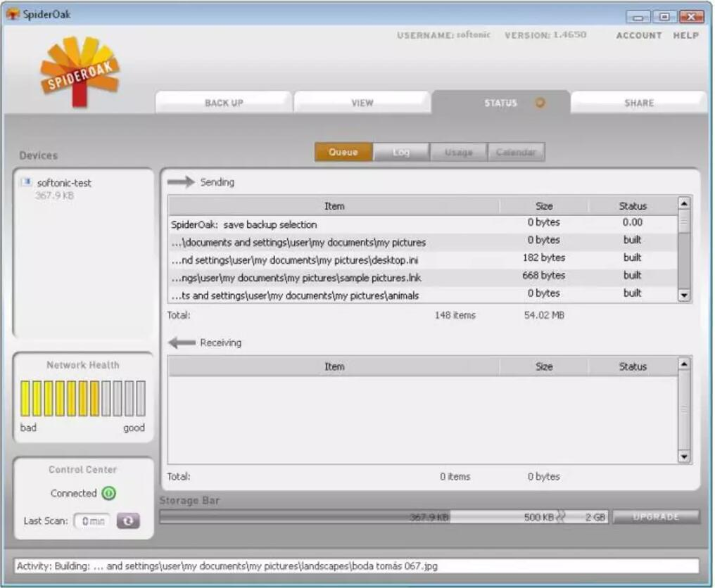The width and height of the screenshot is (715, 588).
Task: Click the Storage Bar usage indicator
Action: click(x=384, y=517)
